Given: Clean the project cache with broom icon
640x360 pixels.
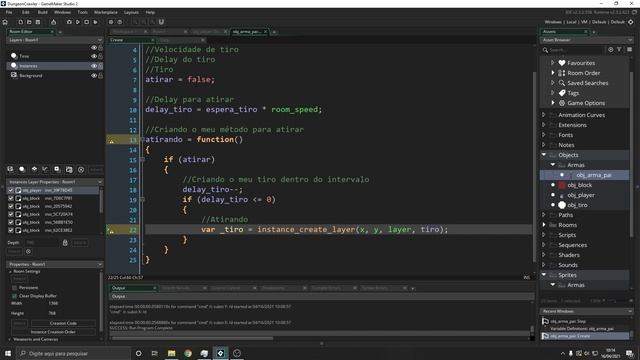Looking at the screenshot, I should click(95, 22).
